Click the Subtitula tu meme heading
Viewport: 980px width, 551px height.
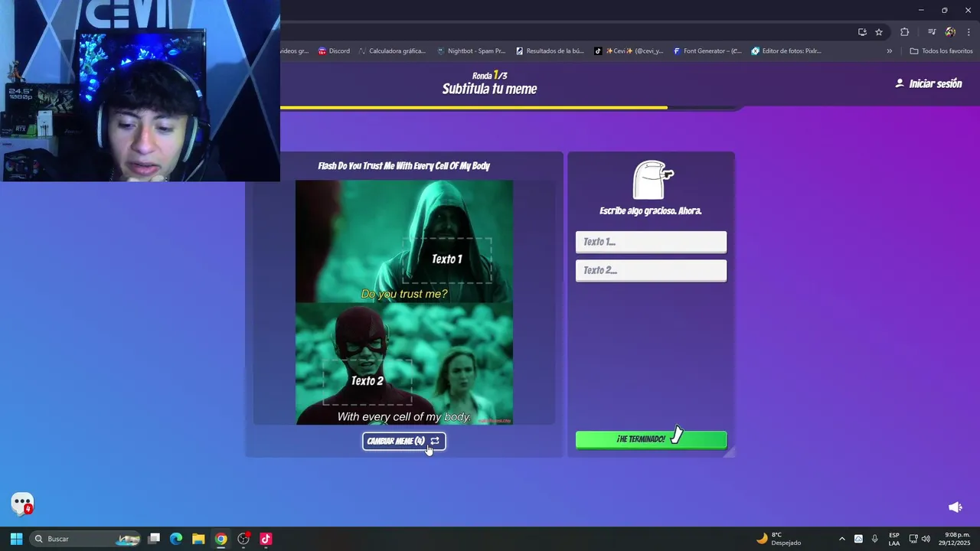(x=489, y=89)
